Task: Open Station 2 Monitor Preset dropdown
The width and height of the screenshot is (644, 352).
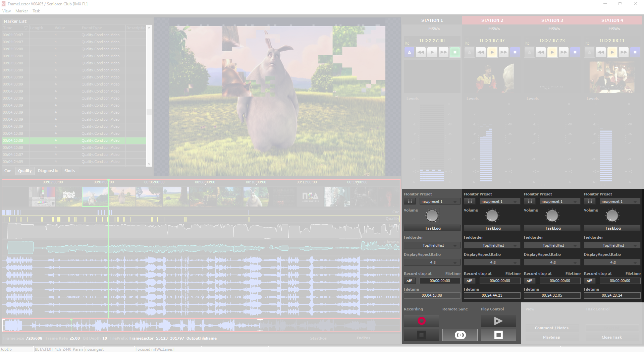Action: 500,201
